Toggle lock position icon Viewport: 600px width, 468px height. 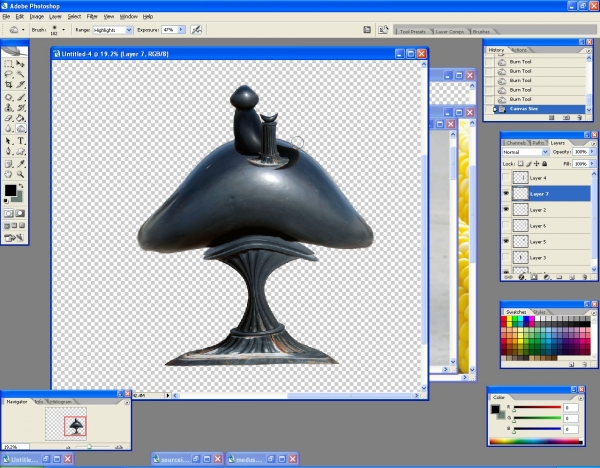[536, 163]
